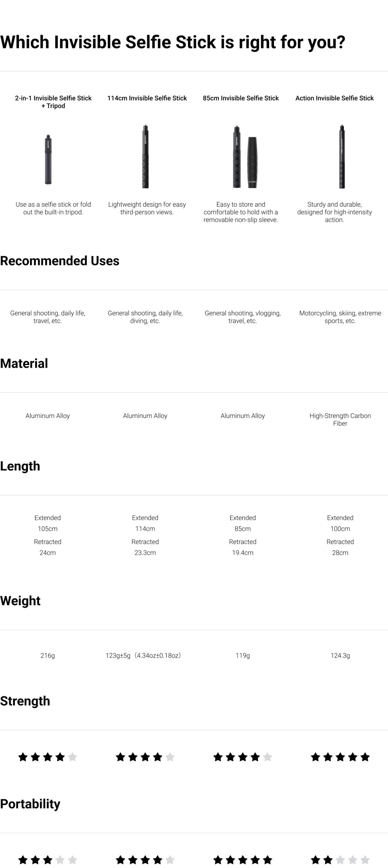Click the Strength stars under the 114cm stick

145,757
